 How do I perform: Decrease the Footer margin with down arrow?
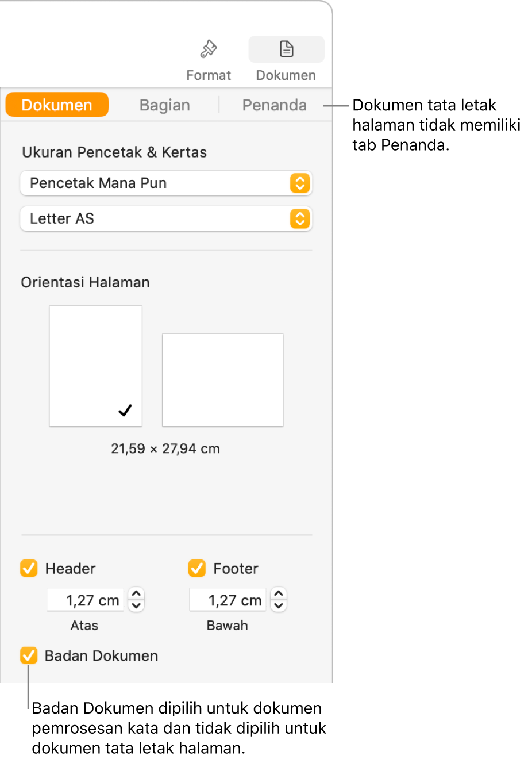pos(279,606)
